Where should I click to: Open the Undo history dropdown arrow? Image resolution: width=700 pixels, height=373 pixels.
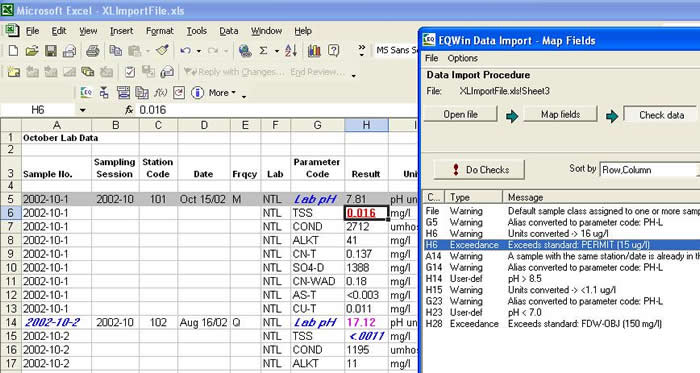coord(198,52)
